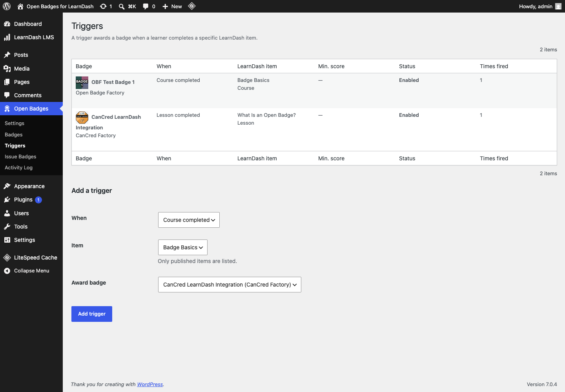
Task: Click the WordPress logo icon
Action: click(x=7, y=6)
